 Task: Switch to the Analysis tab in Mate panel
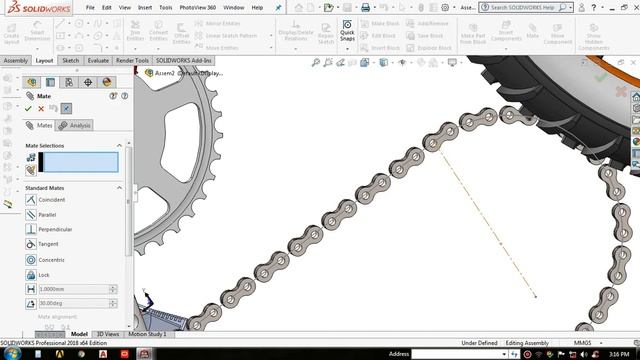pos(75,125)
